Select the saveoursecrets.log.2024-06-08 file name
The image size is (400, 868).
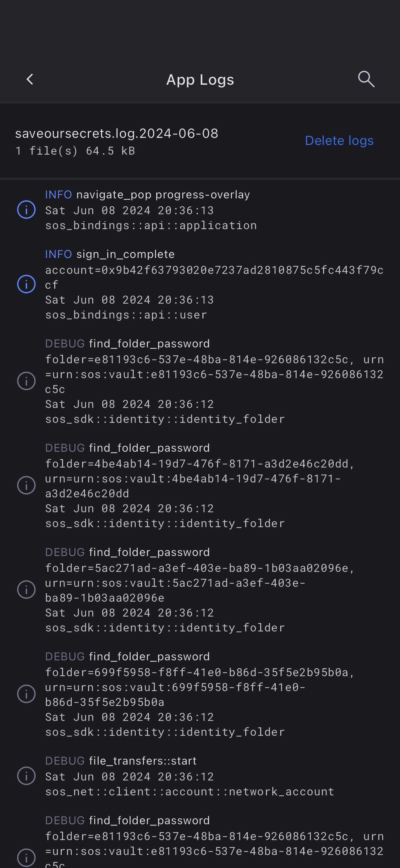(117, 133)
